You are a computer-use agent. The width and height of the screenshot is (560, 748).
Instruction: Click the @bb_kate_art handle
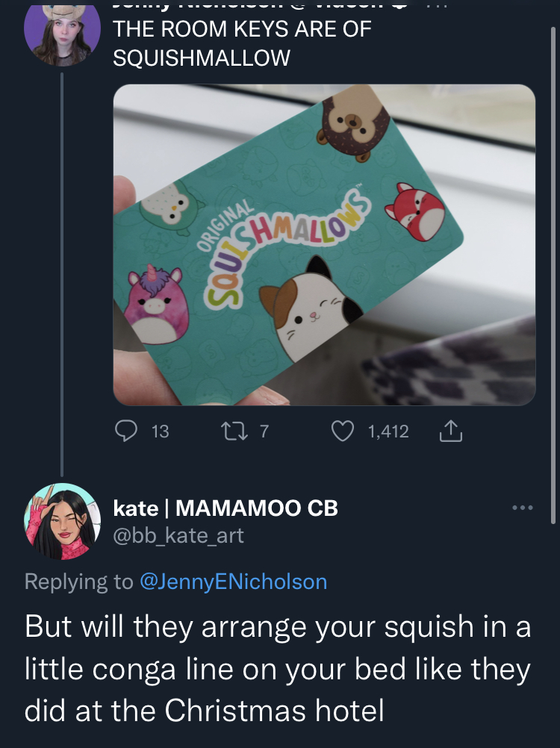(178, 536)
